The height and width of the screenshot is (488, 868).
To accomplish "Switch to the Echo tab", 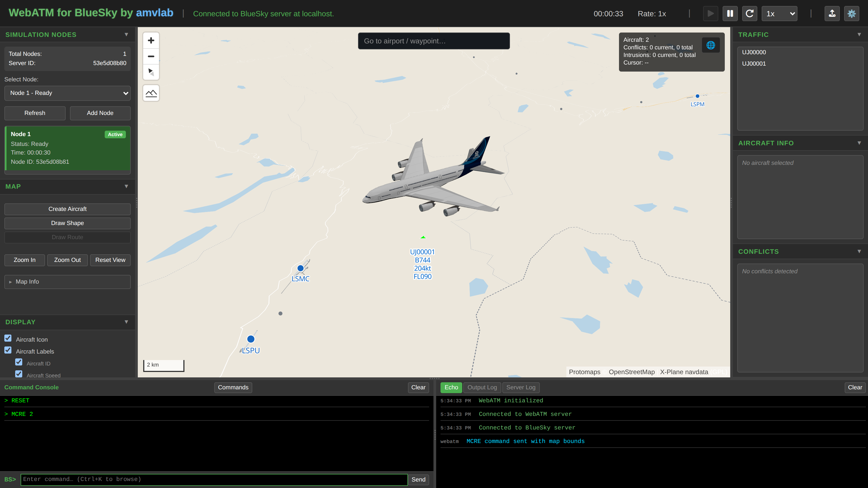I will click(451, 387).
